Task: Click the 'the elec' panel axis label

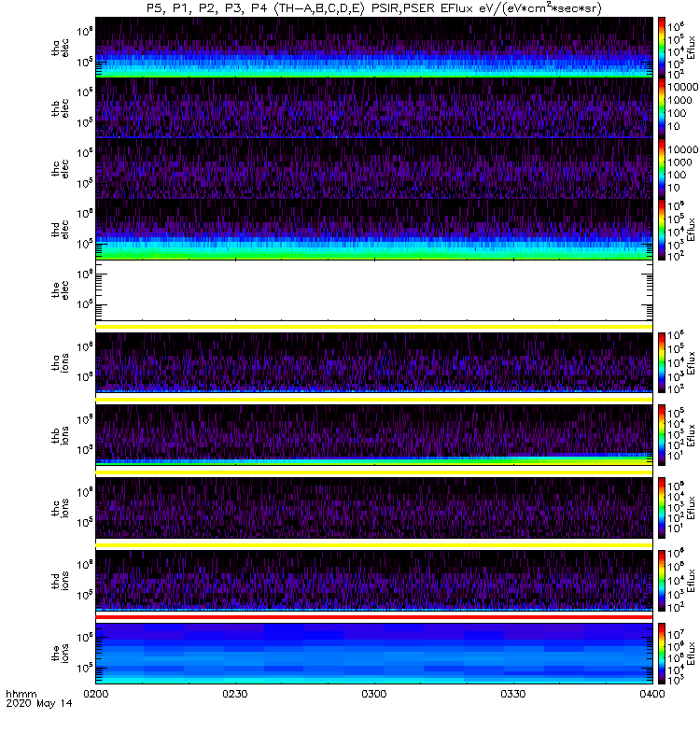Action: point(60,290)
